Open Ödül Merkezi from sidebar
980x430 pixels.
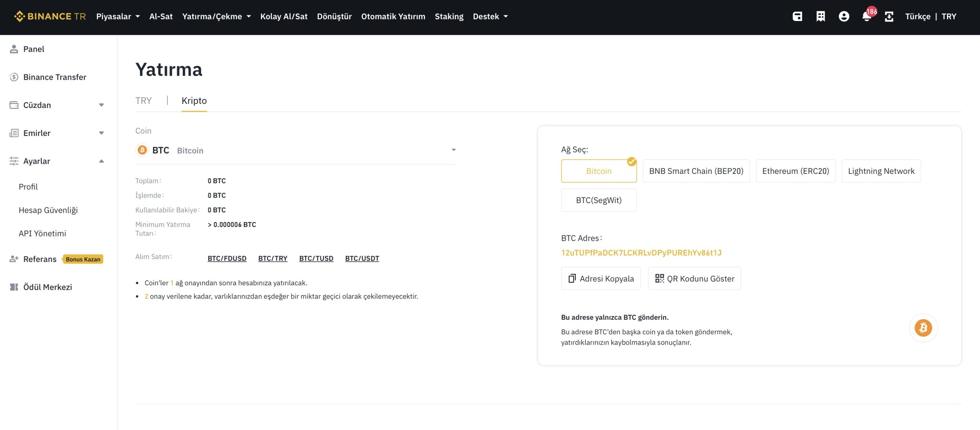(x=47, y=287)
